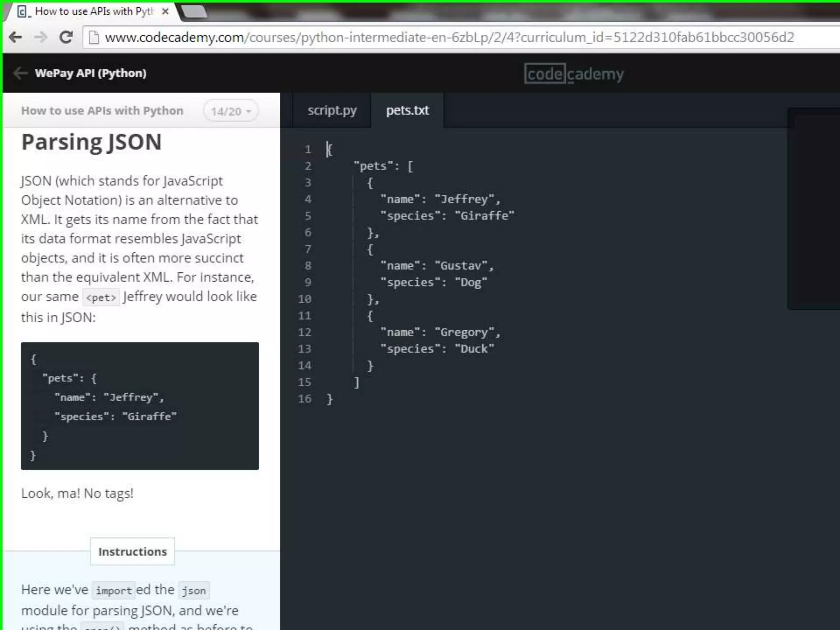
Task: Switch to the script.py tab
Action: click(x=332, y=110)
